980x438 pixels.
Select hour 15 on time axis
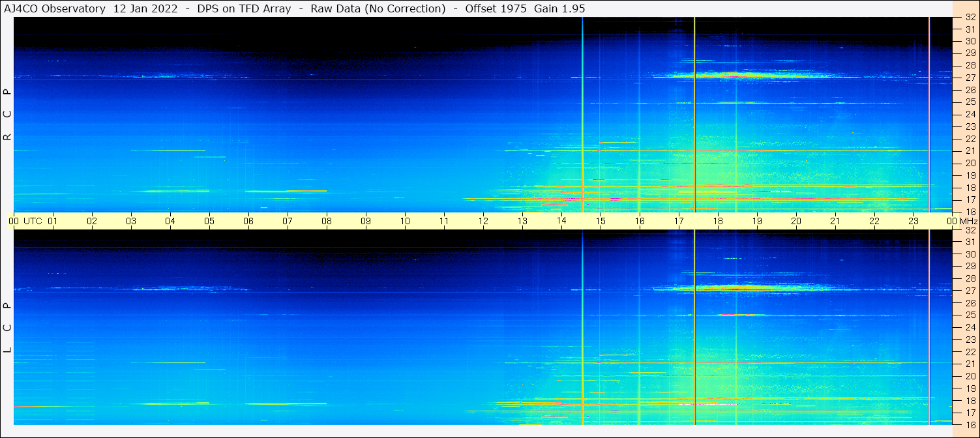click(601, 221)
